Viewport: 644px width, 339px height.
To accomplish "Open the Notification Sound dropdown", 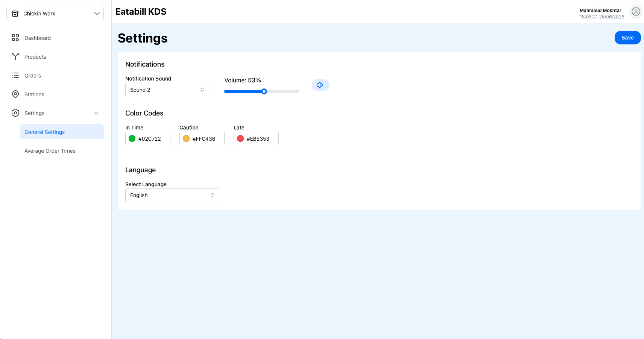I will [x=167, y=90].
